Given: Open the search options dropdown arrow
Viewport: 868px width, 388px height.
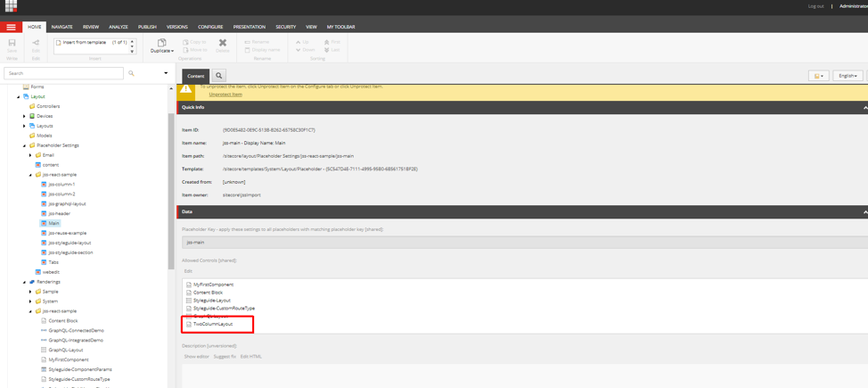Looking at the screenshot, I should 166,73.
